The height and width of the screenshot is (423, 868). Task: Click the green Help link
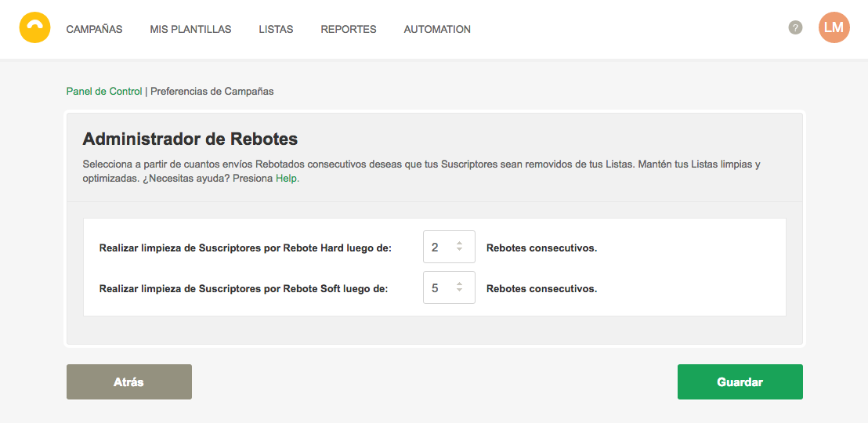pyautogui.click(x=287, y=178)
